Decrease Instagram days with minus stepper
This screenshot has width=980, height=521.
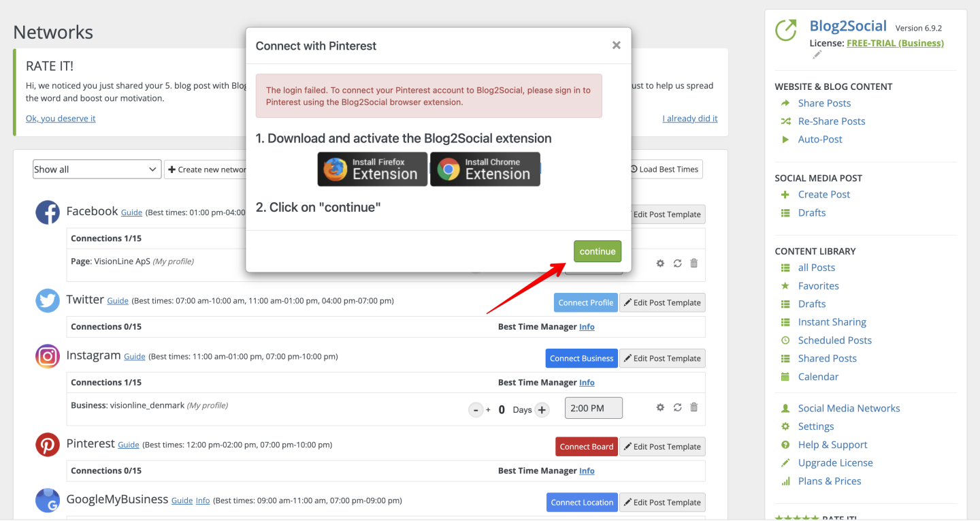point(476,409)
